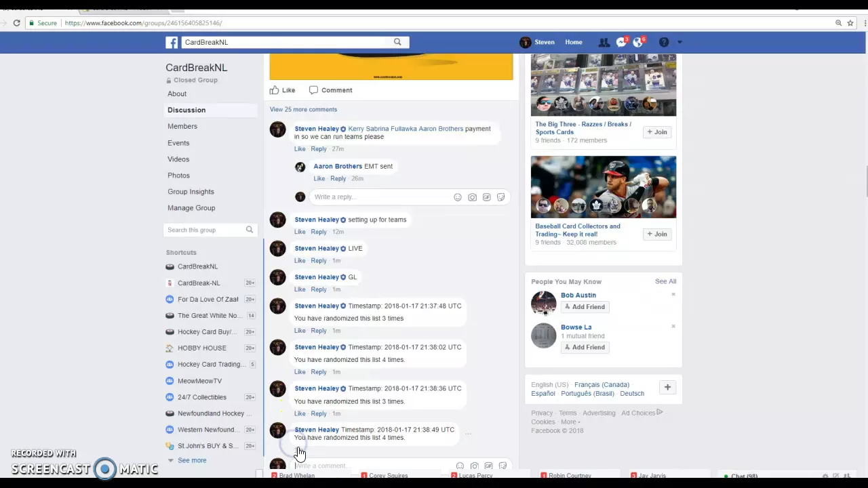Click the search this group magnifier icon
Viewport: 868px width, 488px height.
tap(250, 230)
